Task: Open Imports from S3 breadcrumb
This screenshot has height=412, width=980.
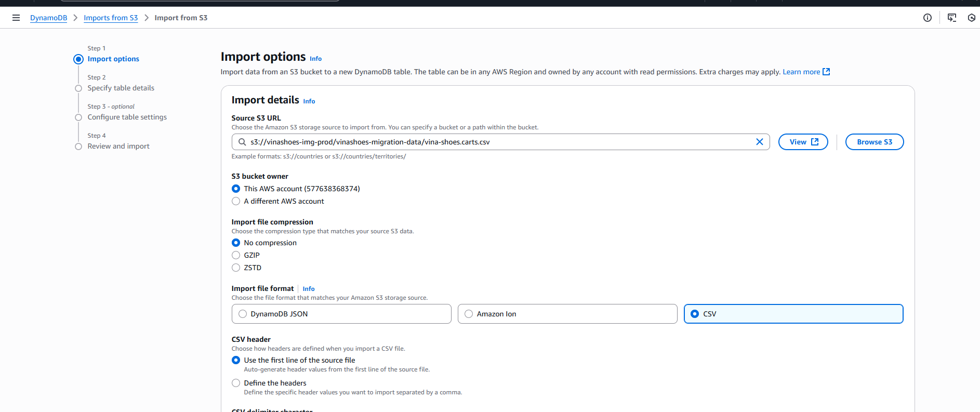Action: click(x=111, y=18)
